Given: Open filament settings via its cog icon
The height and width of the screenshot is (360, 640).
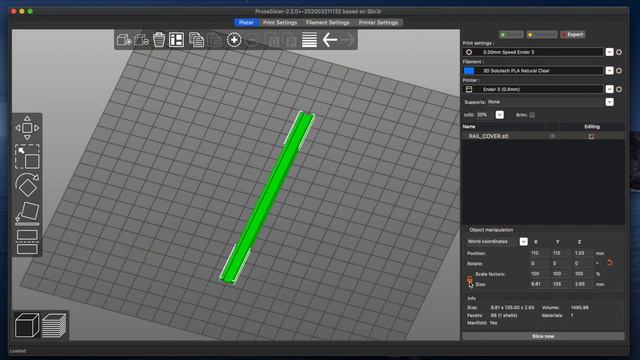Looking at the screenshot, I should point(619,71).
